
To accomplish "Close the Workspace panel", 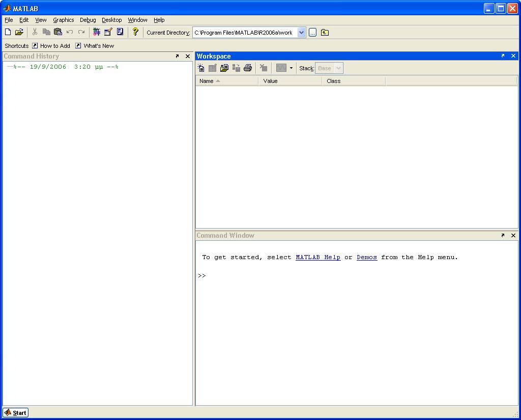I will (x=513, y=56).
